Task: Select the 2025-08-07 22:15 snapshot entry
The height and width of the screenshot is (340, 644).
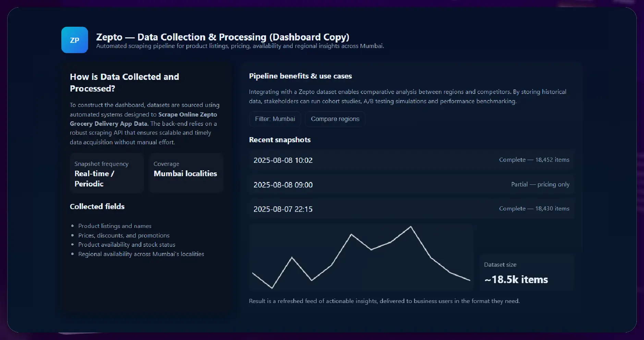Action: pos(411,209)
